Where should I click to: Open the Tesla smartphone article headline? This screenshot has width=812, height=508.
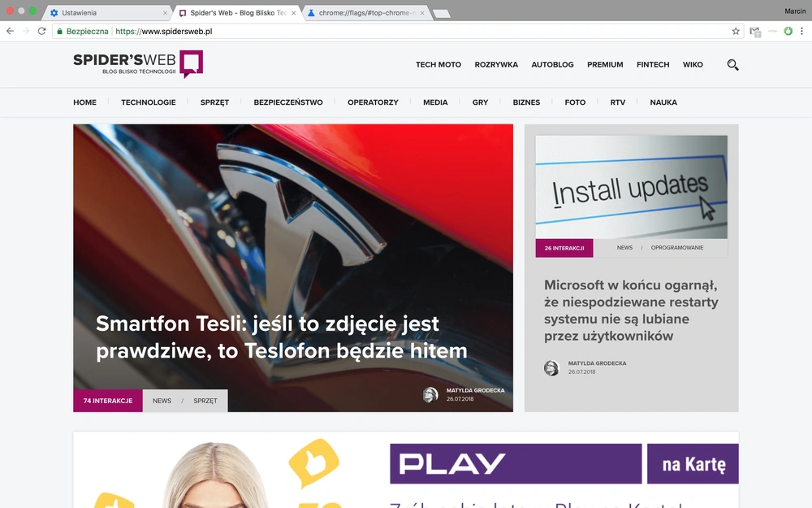pyautogui.click(x=281, y=337)
